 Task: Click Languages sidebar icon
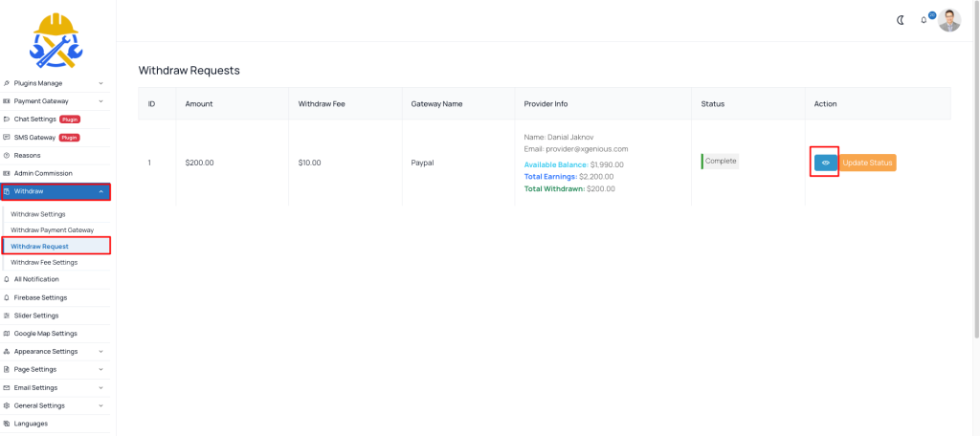point(7,424)
